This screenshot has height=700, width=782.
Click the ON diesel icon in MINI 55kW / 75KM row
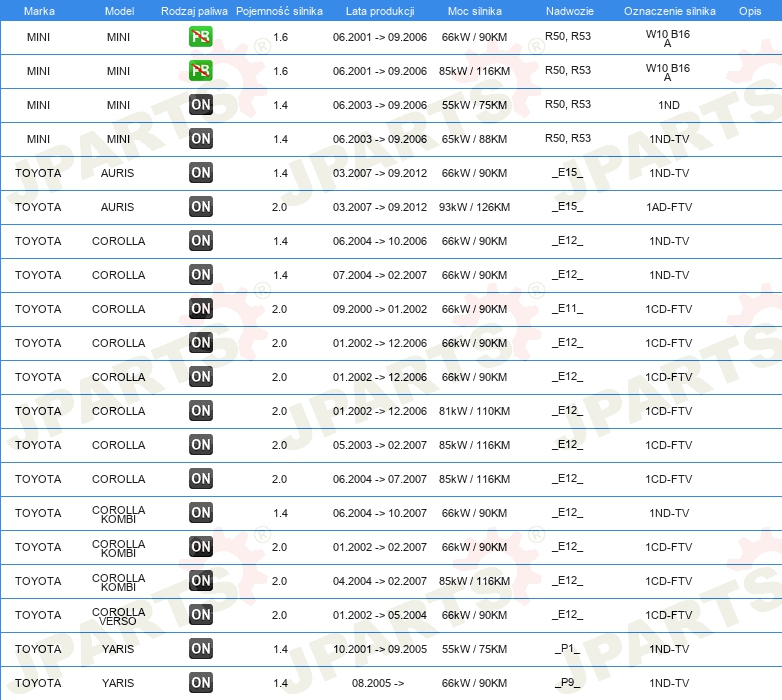(x=201, y=105)
